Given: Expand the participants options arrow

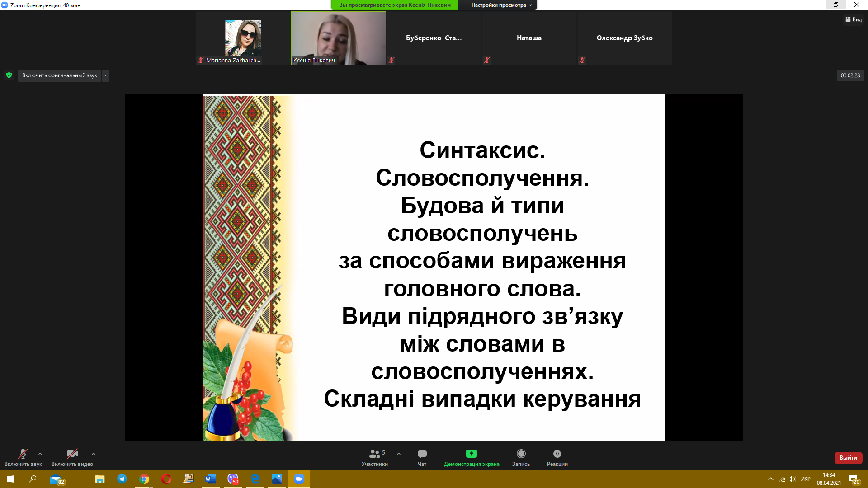Looking at the screenshot, I should click(399, 454).
